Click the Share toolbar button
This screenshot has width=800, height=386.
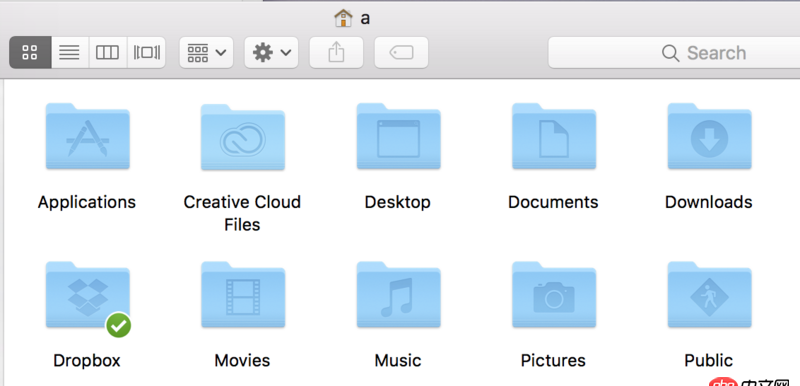coord(336,52)
